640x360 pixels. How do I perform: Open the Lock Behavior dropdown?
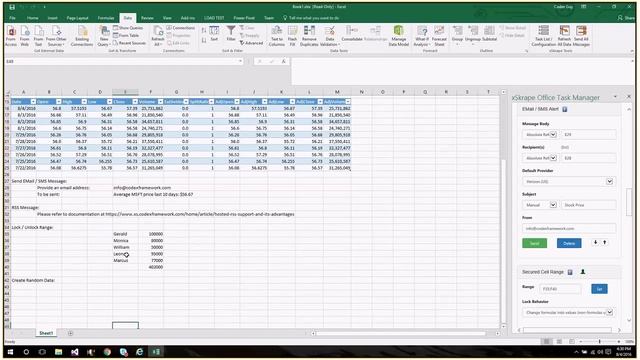tap(609, 313)
